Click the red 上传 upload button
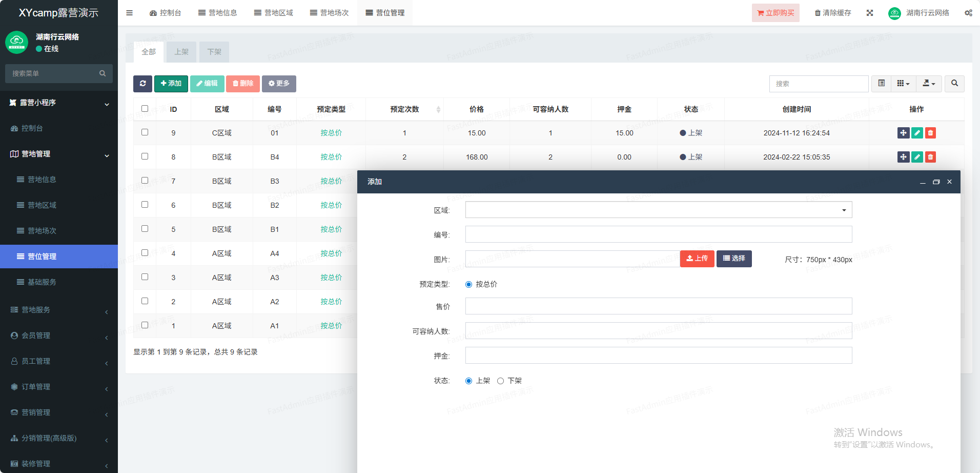The image size is (980, 473). [x=697, y=259]
